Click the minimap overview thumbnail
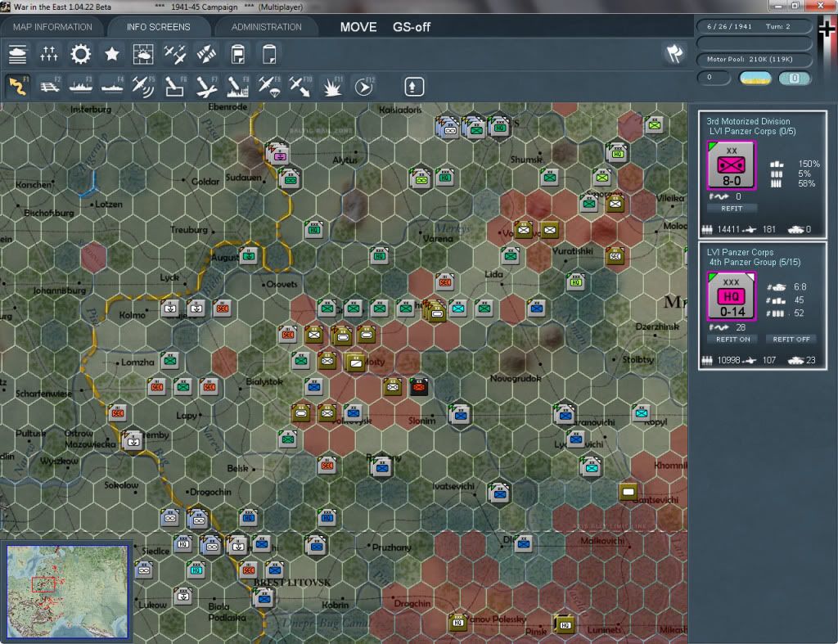 pos(67,591)
